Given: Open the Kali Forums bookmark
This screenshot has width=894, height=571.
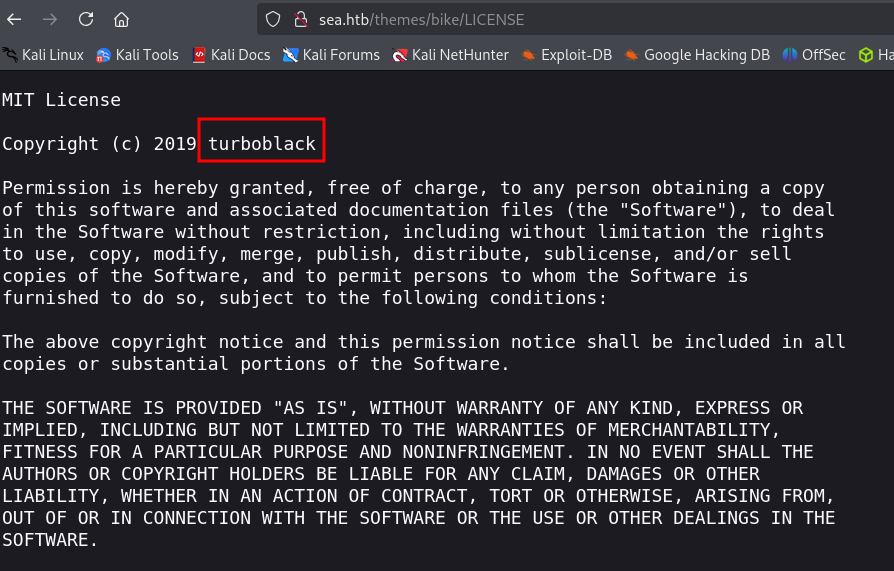Looking at the screenshot, I should tap(331, 55).
